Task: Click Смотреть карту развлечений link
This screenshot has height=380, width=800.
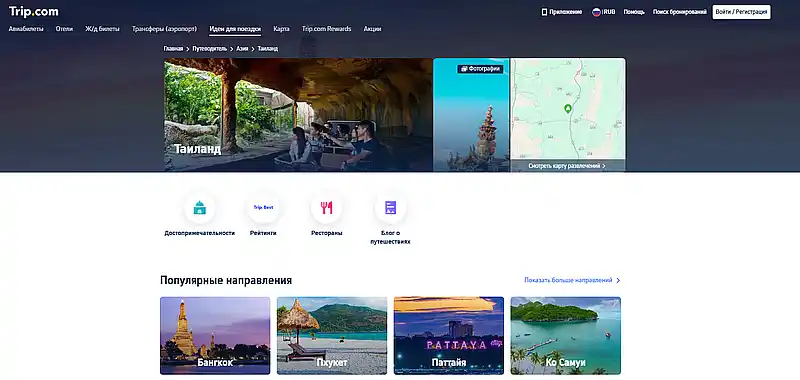Action: pyautogui.click(x=568, y=166)
